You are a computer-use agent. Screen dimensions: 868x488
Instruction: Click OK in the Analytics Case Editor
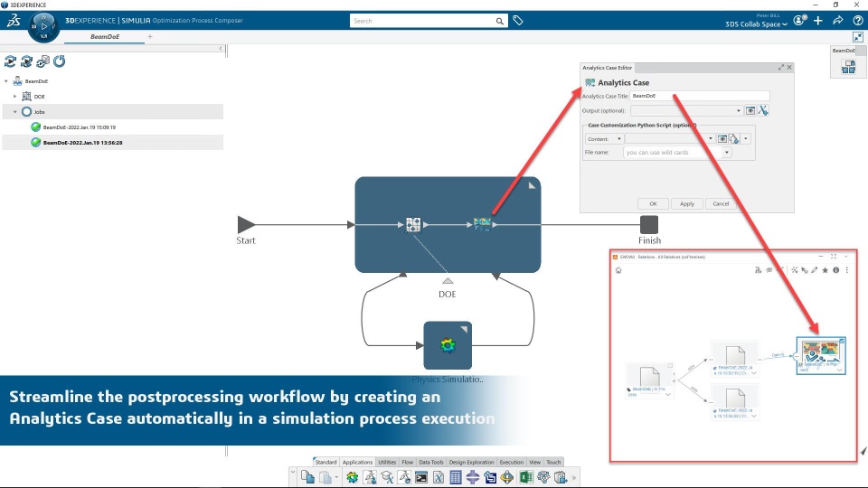pyautogui.click(x=653, y=203)
